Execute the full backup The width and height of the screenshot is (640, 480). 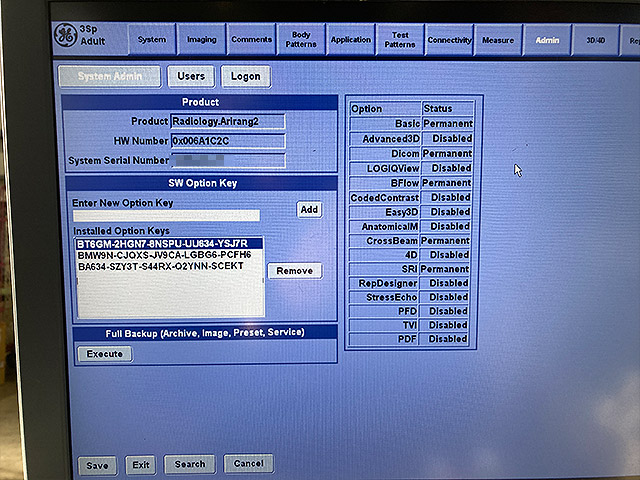[104, 354]
